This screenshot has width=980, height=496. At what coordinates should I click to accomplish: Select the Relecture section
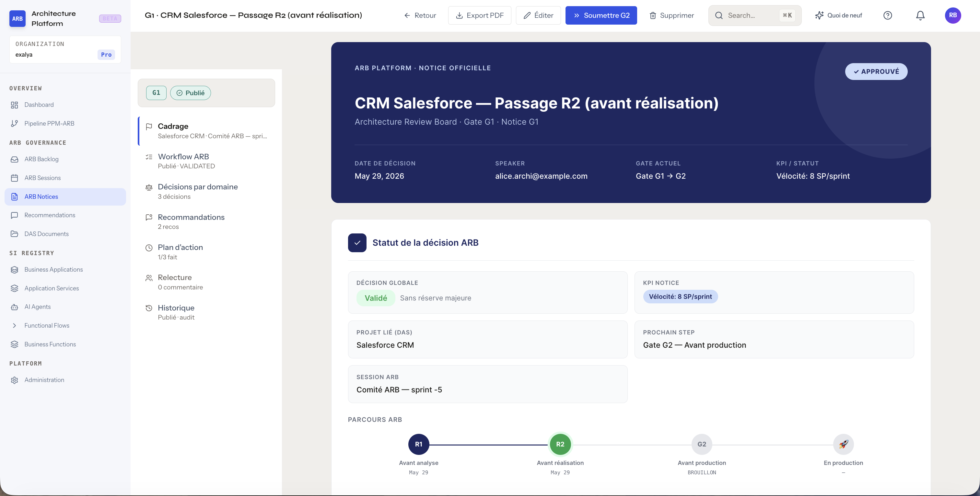(x=206, y=282)
